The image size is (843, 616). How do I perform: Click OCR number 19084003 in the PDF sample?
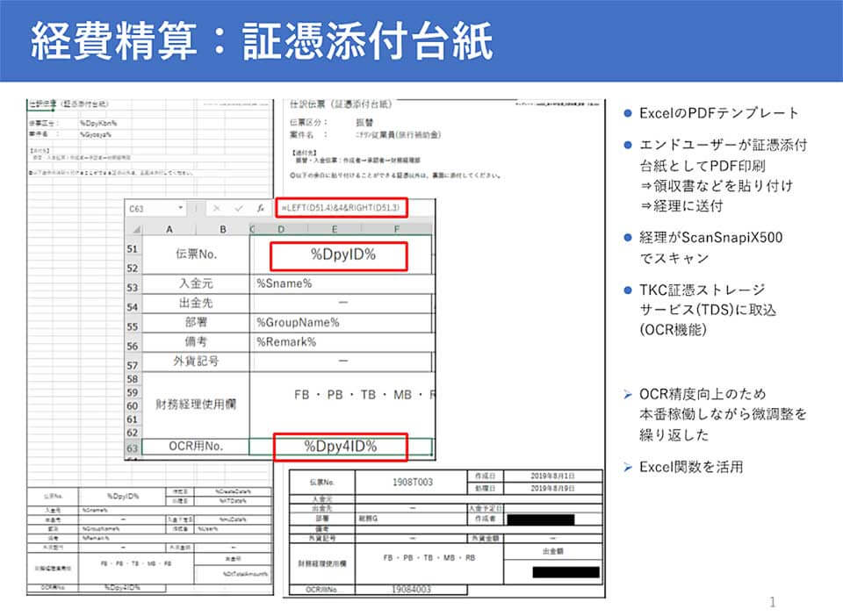[411, 590]
